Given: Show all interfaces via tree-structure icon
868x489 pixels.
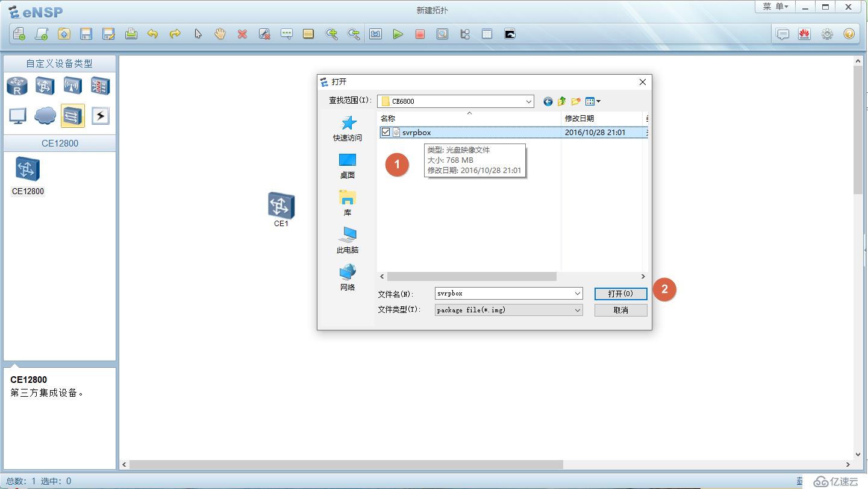Looking at the screenshot, I should (x=465, y=34).
